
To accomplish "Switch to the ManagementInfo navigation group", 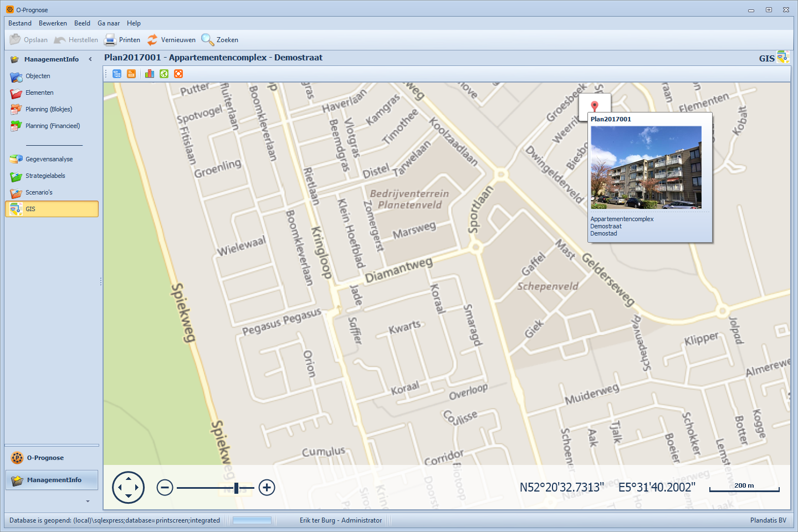I will coord(52,480).
